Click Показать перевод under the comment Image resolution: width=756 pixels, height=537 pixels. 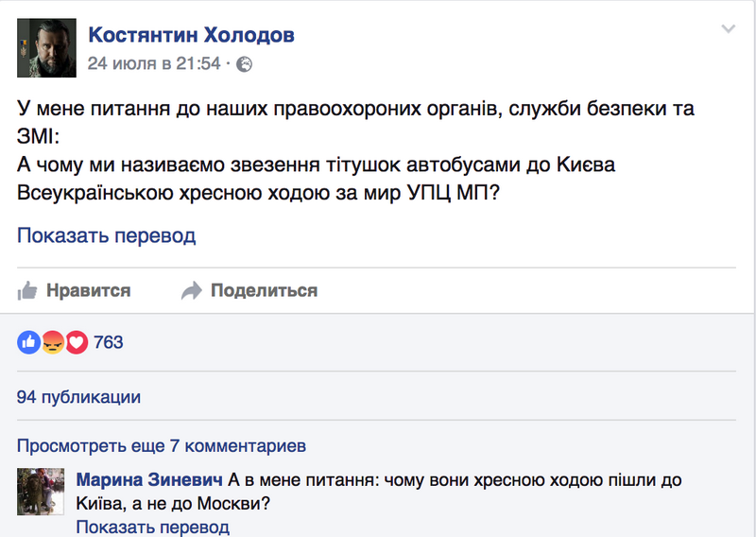(x=153, y=528)
